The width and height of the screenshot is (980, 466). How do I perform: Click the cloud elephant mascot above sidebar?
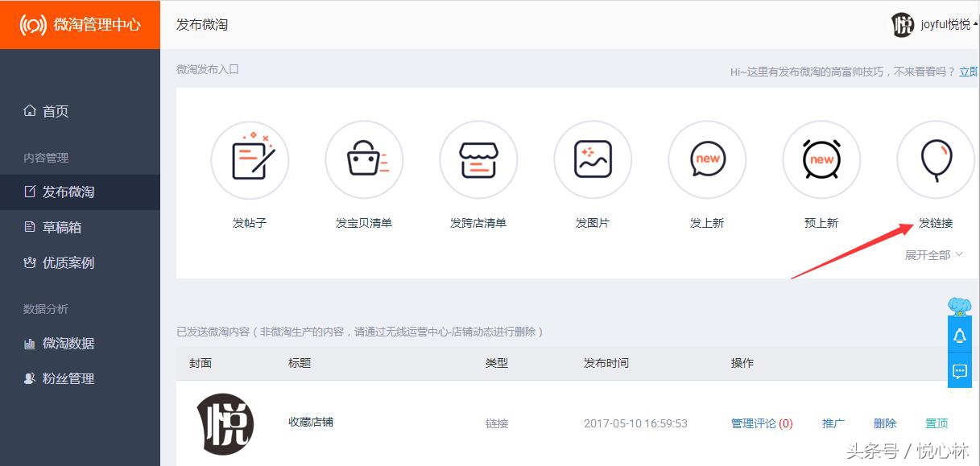point(958,304)
